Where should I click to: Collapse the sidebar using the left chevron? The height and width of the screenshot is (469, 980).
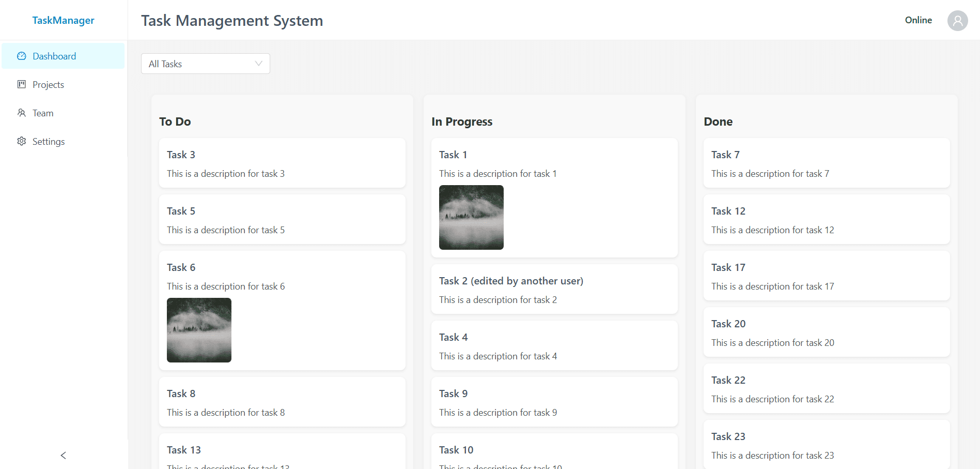[x=63, y=455]
